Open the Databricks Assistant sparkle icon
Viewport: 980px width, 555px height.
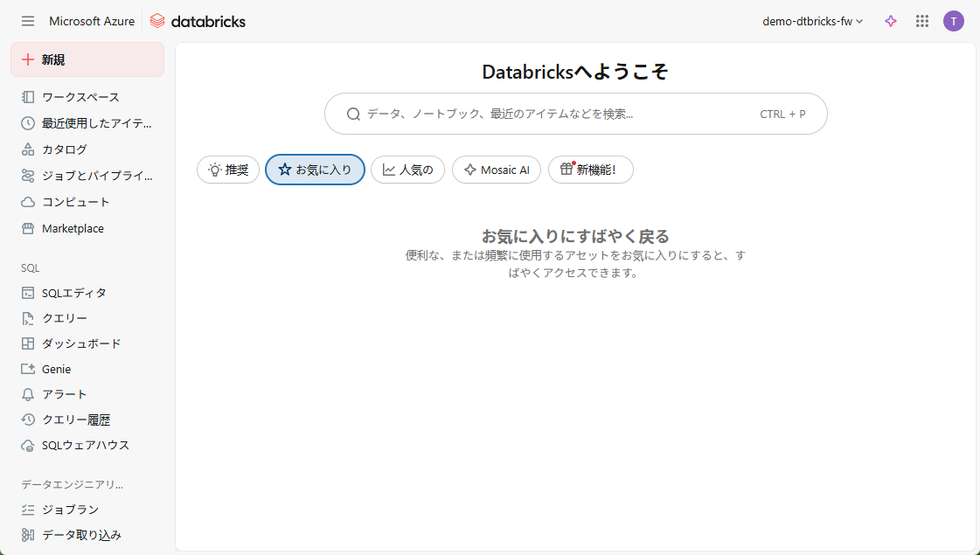[x=891, y=21]
